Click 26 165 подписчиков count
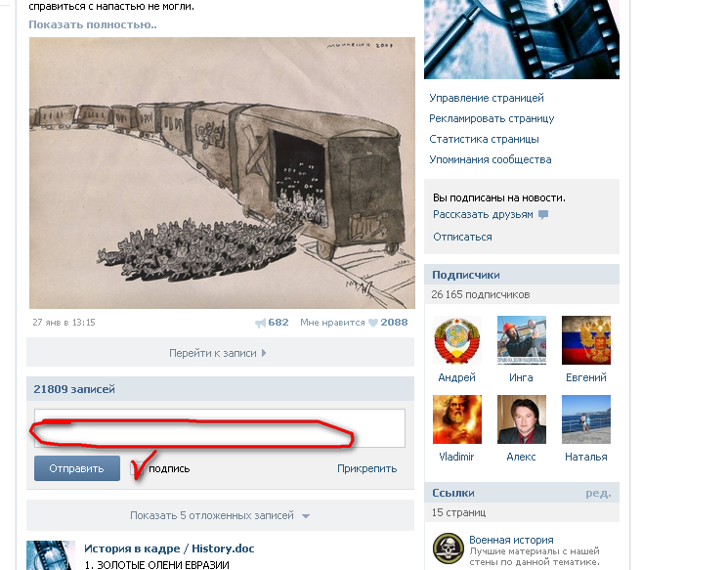 tap(481, 294)
